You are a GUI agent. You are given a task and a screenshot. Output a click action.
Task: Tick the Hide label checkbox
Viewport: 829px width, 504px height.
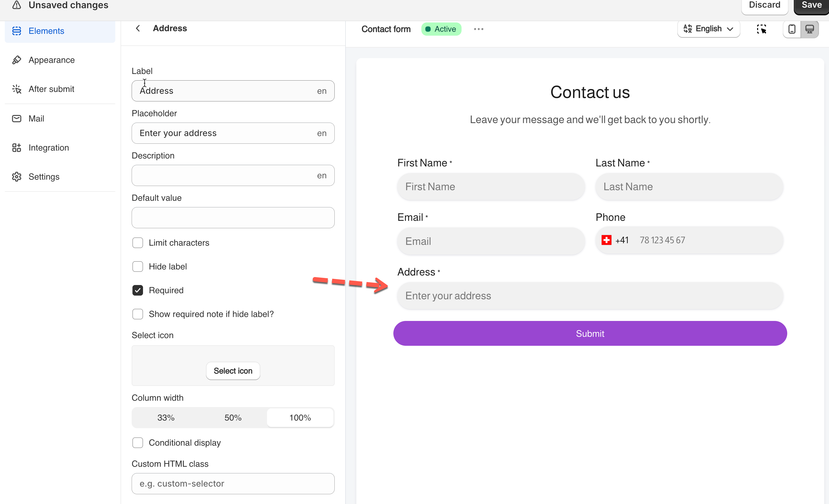coord(138,267)
